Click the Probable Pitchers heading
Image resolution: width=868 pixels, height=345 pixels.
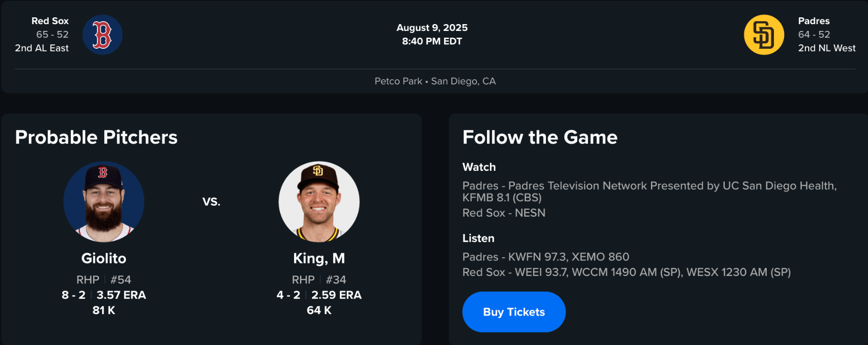[x=96, y=138]
